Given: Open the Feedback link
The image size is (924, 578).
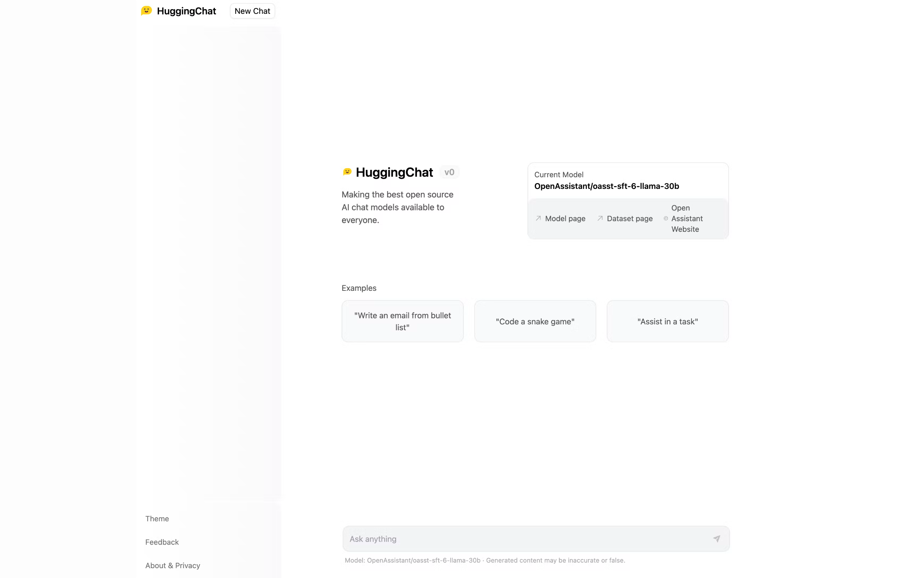Looking at the screenshot, I should point(162,542).
